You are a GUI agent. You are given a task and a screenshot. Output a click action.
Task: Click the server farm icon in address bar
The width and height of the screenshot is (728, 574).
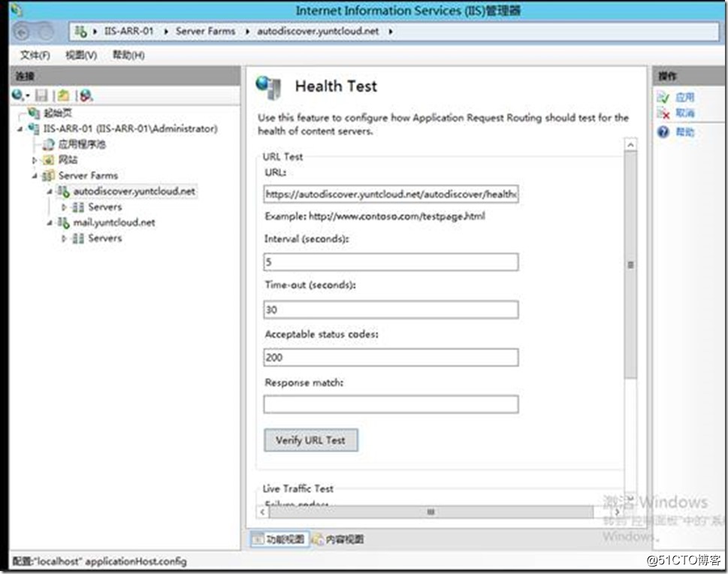[x=81, y=32]
